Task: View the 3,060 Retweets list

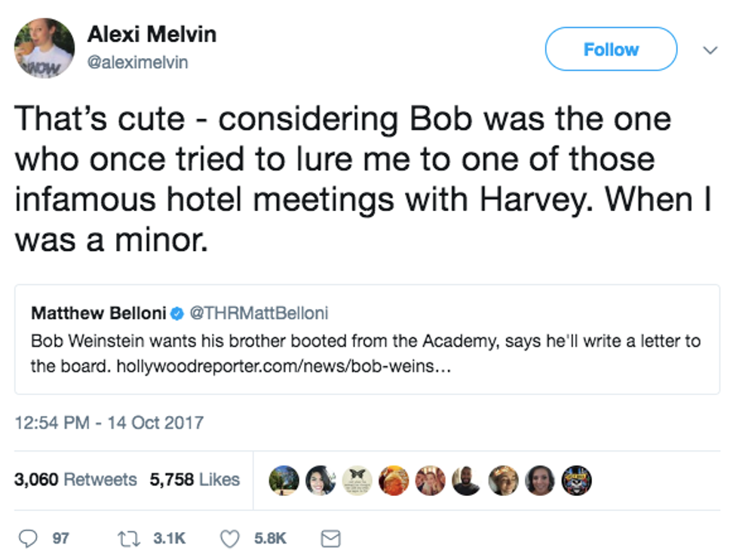Action: point(75,479)
